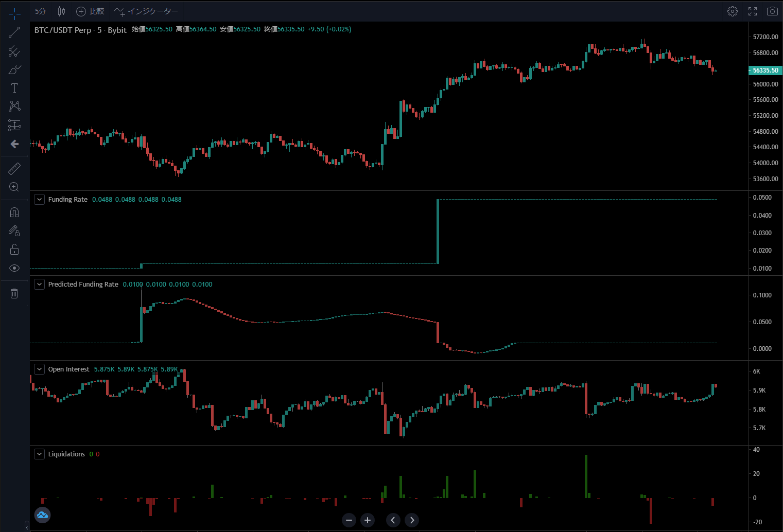Toggle magnet mode for drawings
The width and height of the screenshot is (783, 532).
coord(14,212)
